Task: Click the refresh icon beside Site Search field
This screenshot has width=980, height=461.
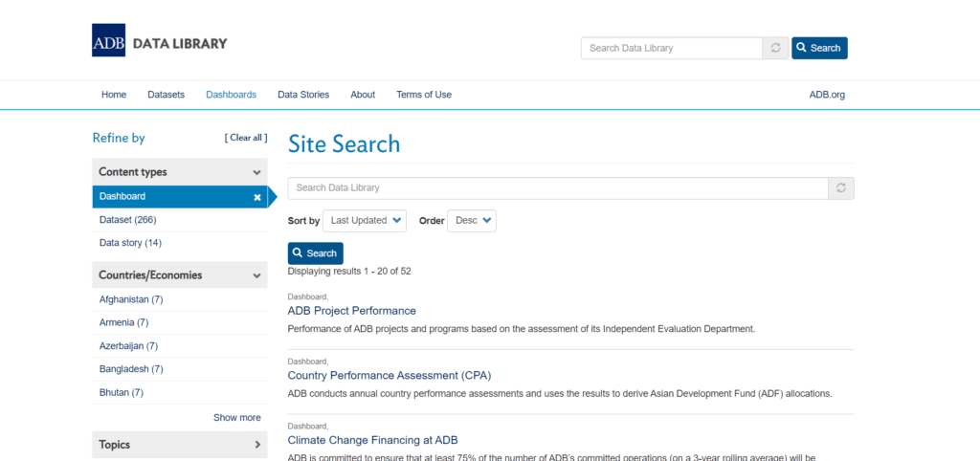Action: (841, 188)
